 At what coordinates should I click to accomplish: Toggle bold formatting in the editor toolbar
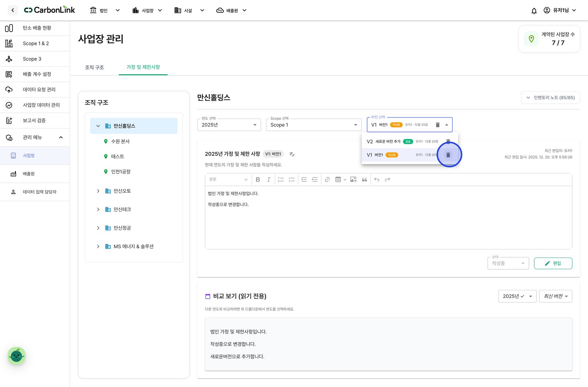[x=258, y=180]
